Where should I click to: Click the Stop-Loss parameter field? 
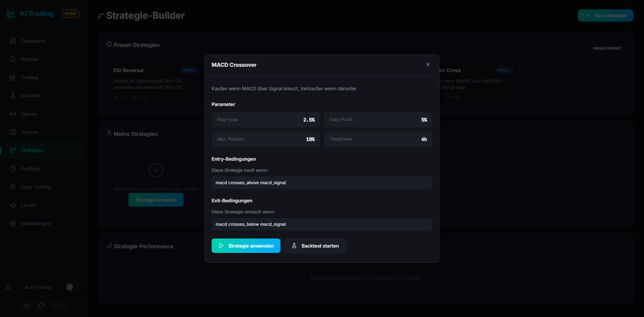pyautogui.click(x=266, y=120)
